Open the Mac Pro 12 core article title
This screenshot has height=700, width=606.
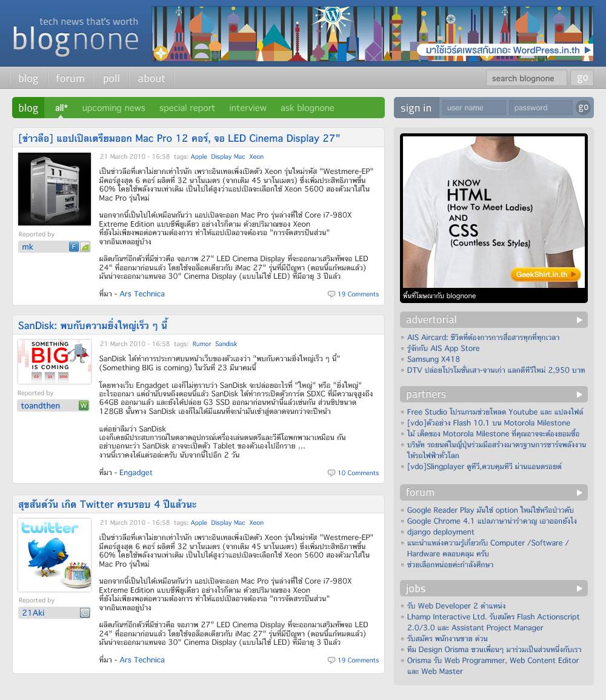click(179, 138)
